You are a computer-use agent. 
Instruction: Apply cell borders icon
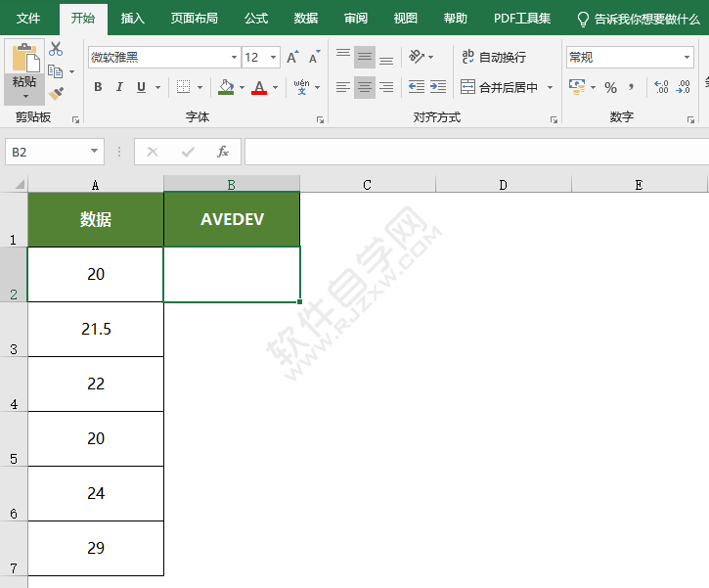pyautogui.click(x=183, y=87)
